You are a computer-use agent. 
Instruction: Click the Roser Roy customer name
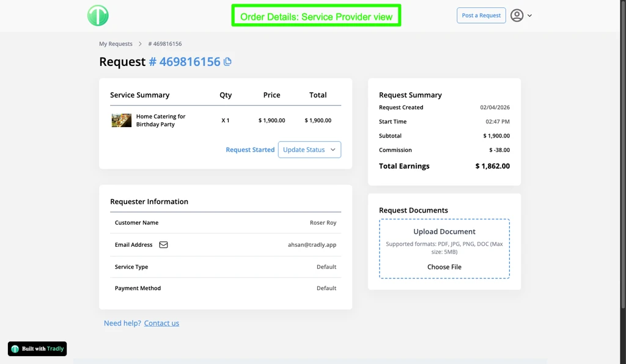323,223
